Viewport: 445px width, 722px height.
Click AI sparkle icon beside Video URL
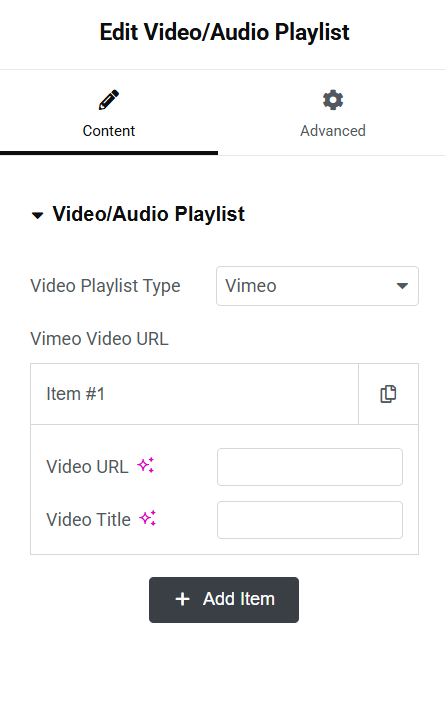tap(146, 465)
